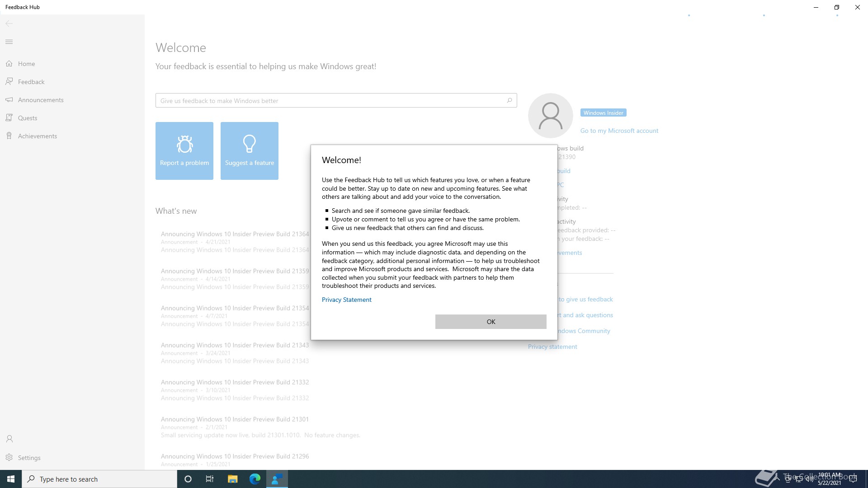The height and width of the screenshot is (488, 868).
Task: Click the back arrow icon
Action: tap(9, 23)
